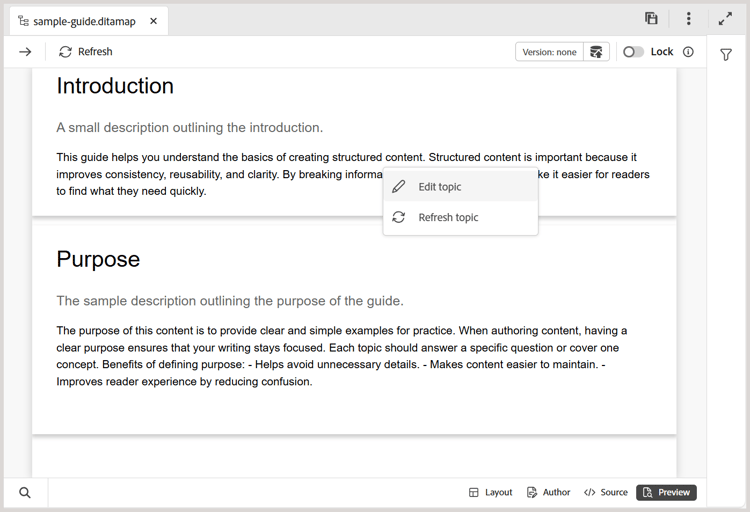
Task: Switch to Source view
Action: coord(606,492)
